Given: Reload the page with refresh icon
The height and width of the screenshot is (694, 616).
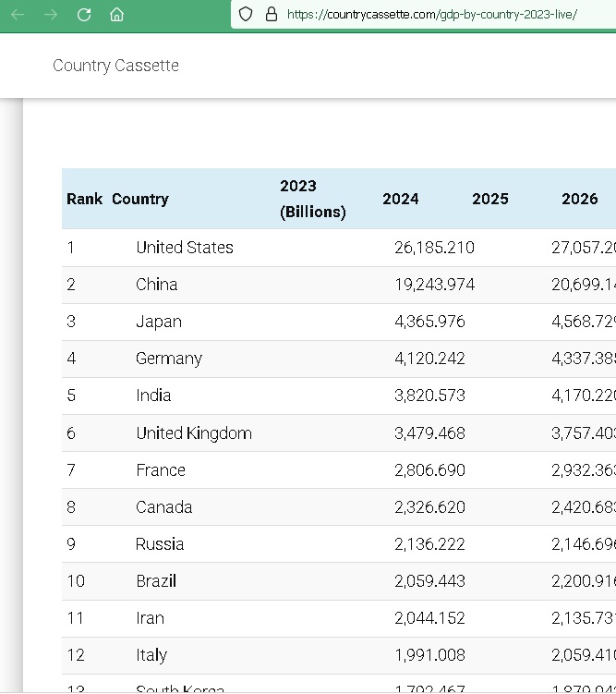Looking at the screenshot, I should click(x=84, y=15).
